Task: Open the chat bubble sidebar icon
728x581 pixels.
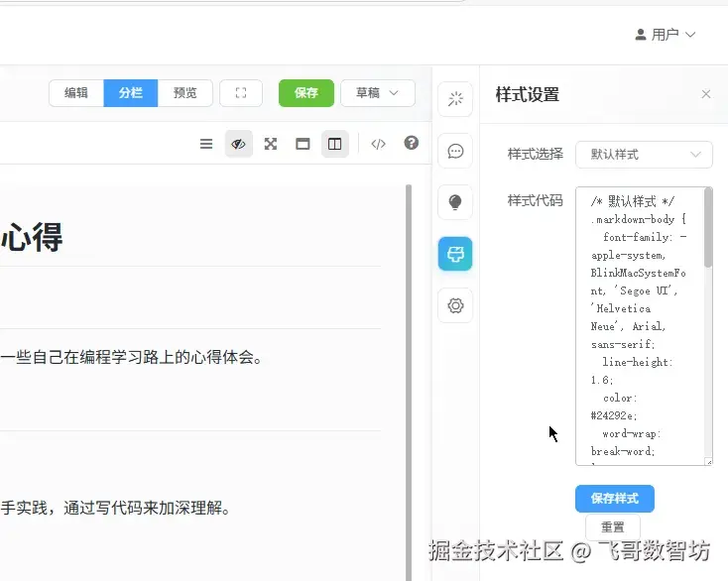Action: coord(455,151)
